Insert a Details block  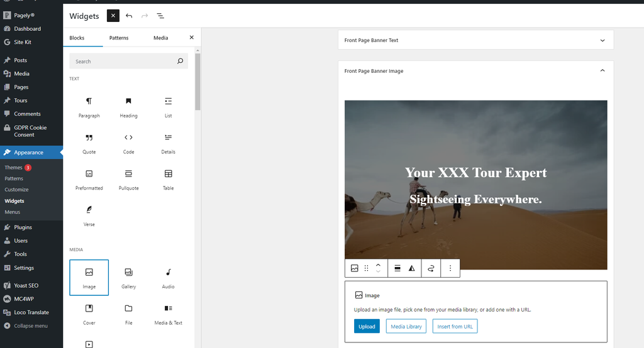coord(169,143)
